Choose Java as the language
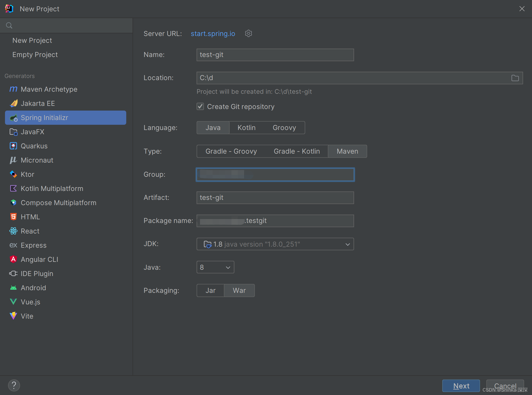Image resolution: width=532 pixels, height=395 pixels. tap(213, 128)
